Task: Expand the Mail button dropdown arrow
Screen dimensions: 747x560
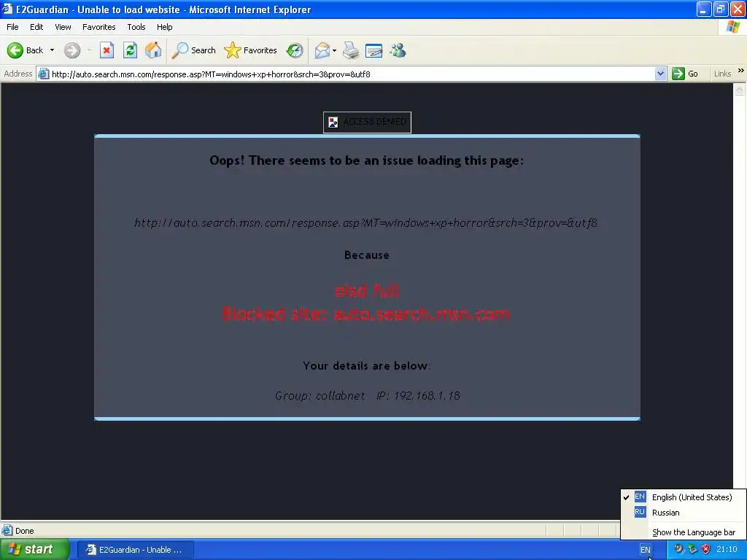Action: pos(334,50)
